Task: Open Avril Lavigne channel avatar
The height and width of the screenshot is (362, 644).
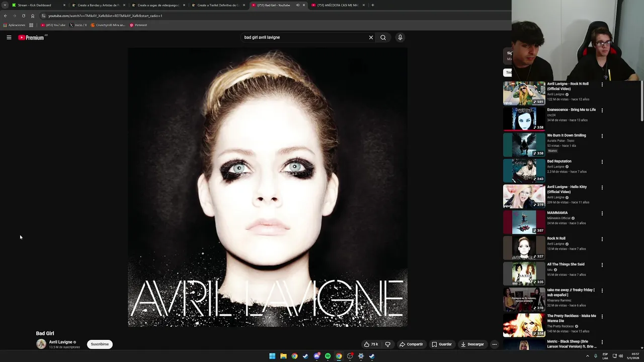Action: [41, 344]
